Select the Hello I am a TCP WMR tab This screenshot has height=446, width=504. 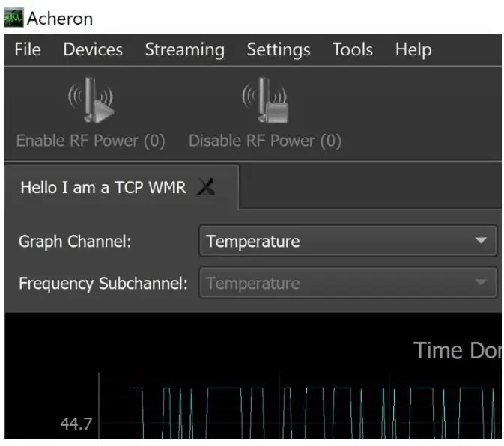pyautogui.click(x=103, y=187)
